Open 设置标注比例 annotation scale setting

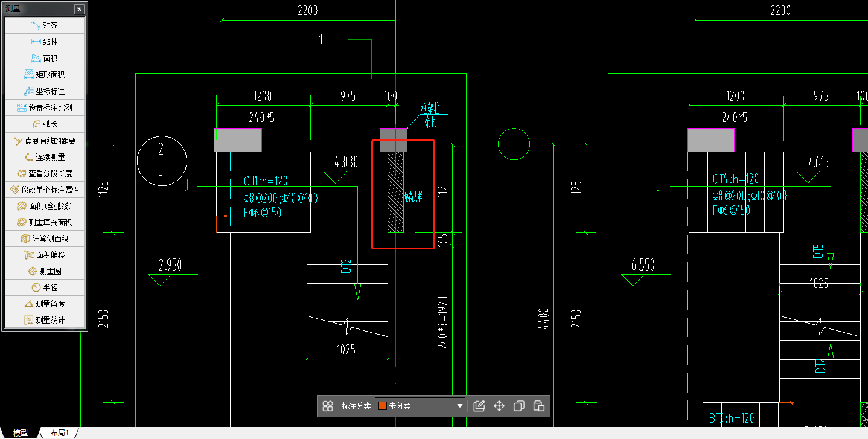click(45, 107)
